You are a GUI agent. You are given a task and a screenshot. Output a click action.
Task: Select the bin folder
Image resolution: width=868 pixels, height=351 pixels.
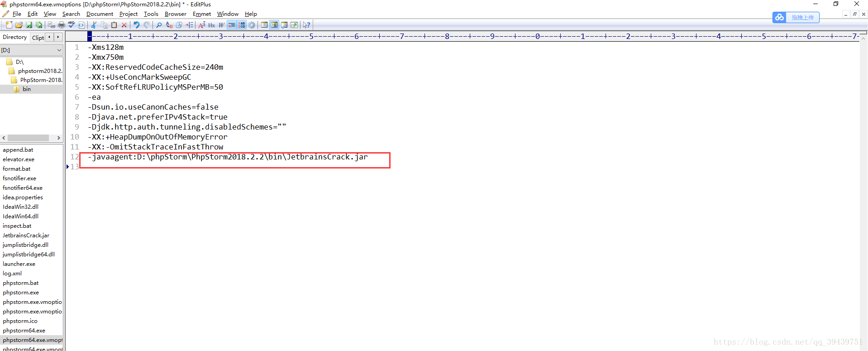[27, 89]
